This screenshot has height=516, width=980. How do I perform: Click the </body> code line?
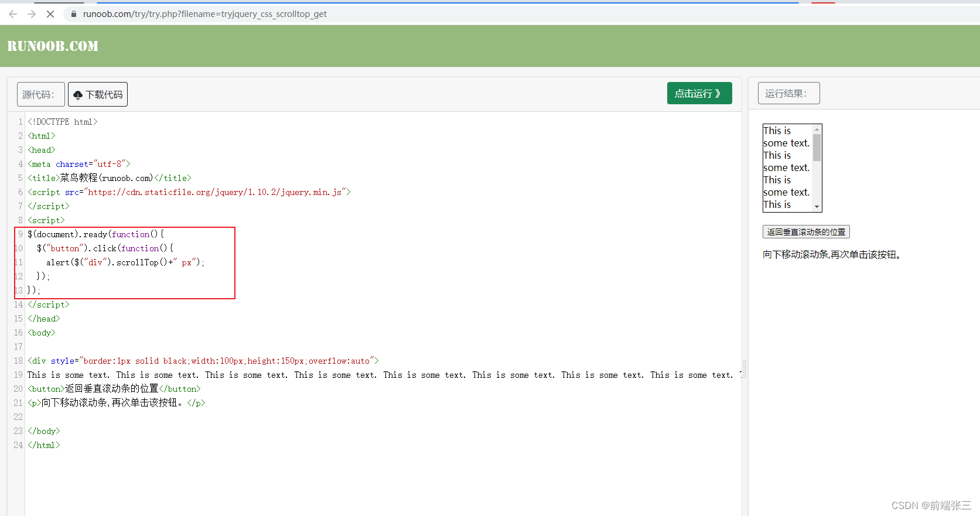[44, 431]
